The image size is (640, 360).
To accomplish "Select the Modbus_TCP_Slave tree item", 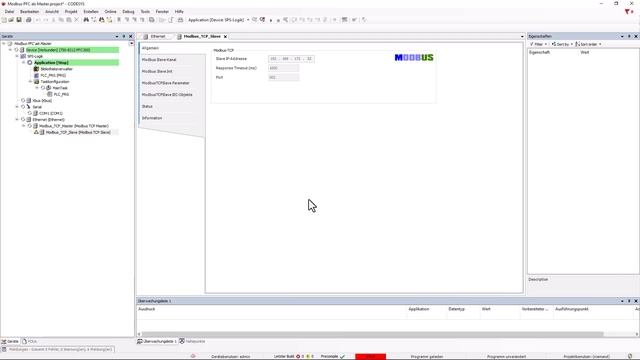I will click(x=78, y=132).
